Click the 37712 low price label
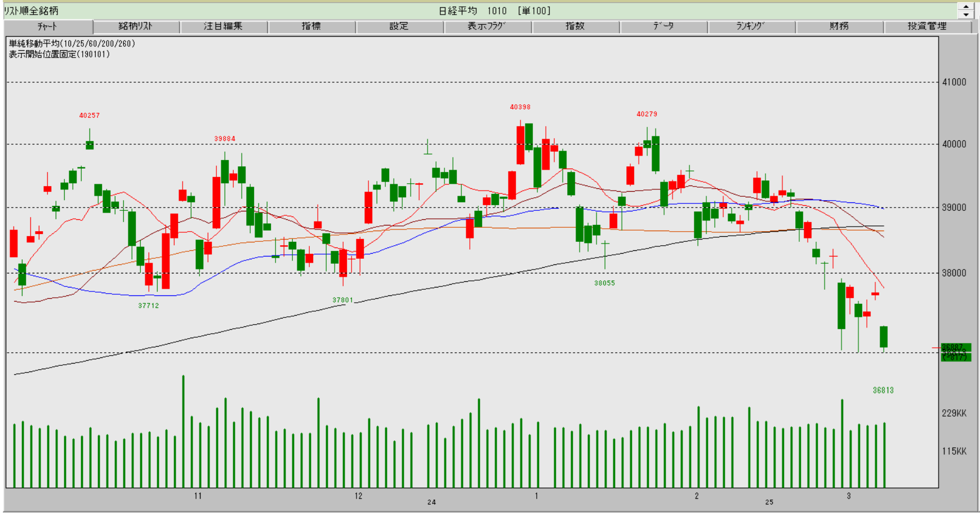Image resolution: width=980 pixels, height=513 pixels. (148, 306)
